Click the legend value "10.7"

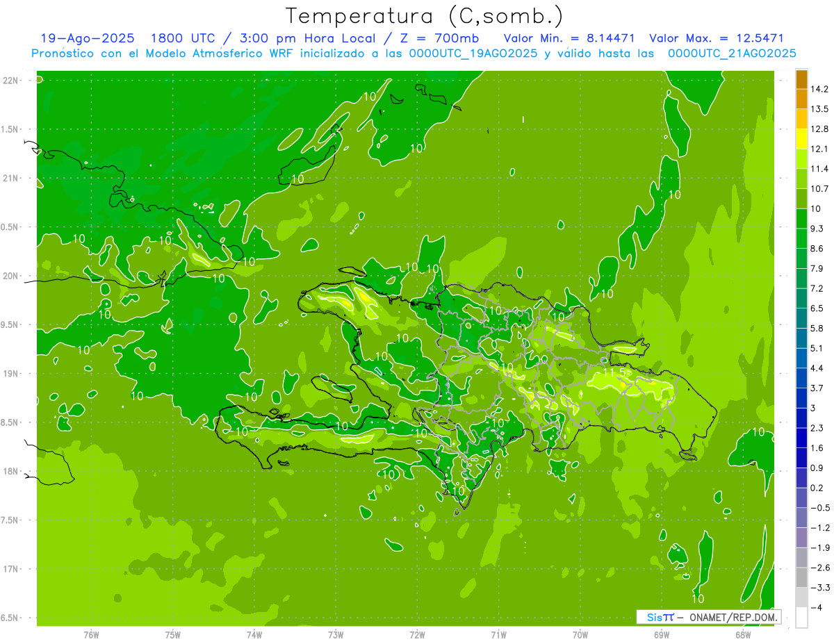pyautogui.click(x=819, y=189)
